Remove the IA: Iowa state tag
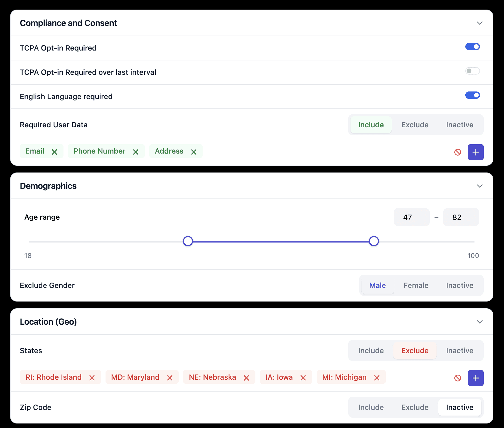The height and width of the screenshot is (428, 504). tap(303, 378)
